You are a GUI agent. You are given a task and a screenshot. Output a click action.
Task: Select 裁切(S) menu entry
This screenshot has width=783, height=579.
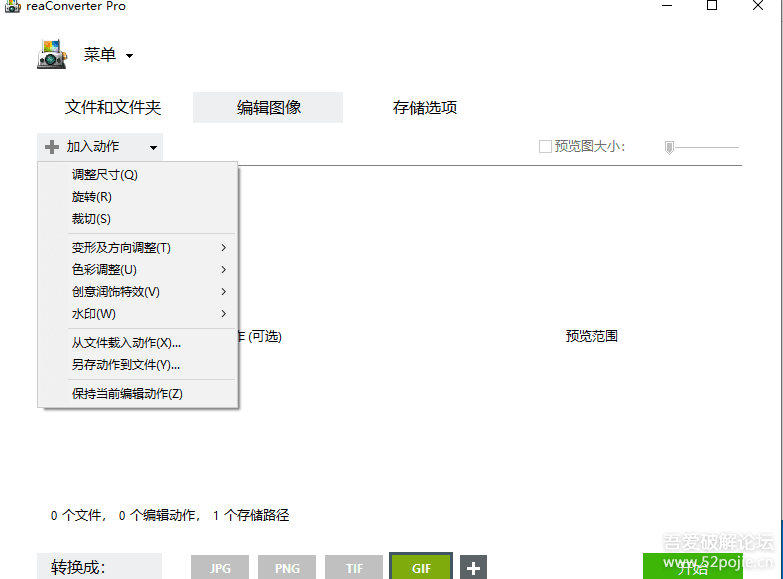(92, 219)
